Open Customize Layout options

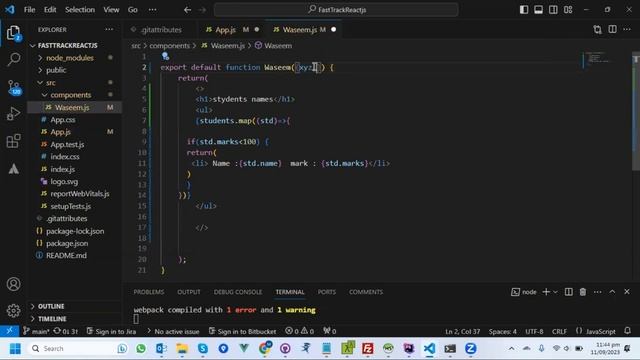coord(568,9)
